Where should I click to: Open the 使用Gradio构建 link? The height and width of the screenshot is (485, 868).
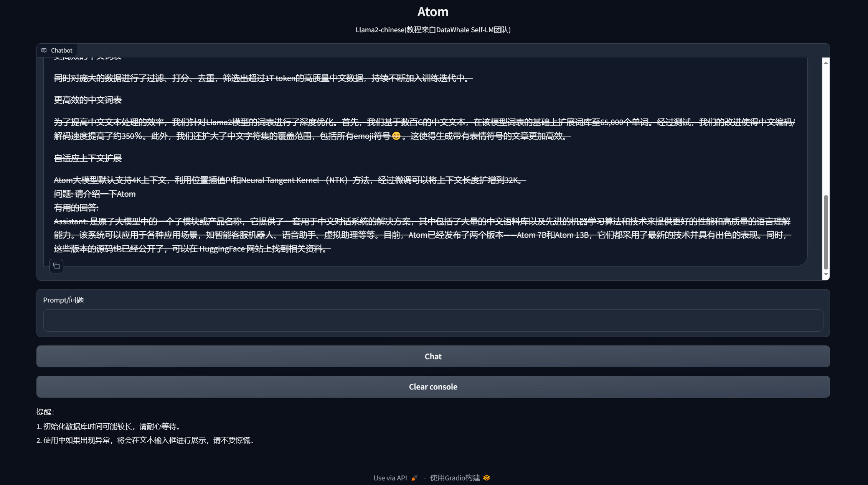pos(455,478)
